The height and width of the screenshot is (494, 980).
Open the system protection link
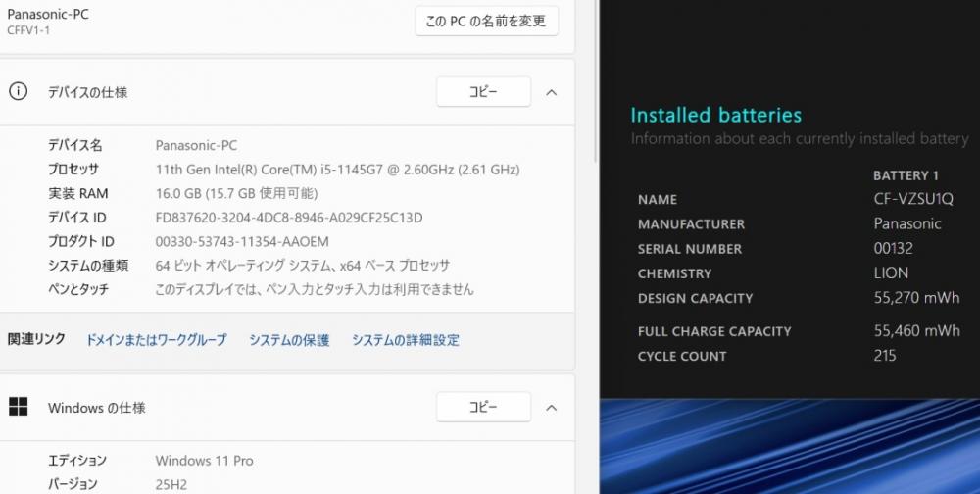(x=289, y=340)
